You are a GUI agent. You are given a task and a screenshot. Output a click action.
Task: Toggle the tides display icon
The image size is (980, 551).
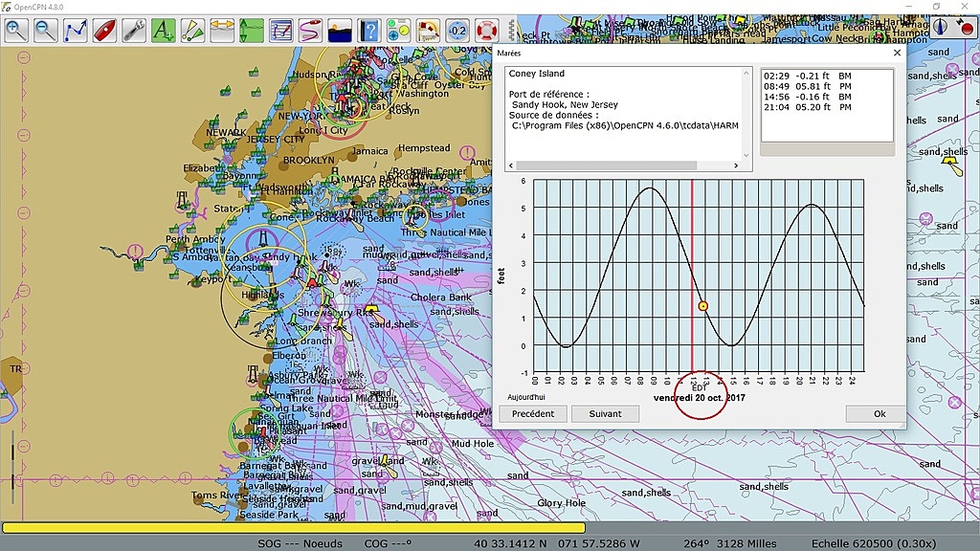tap(252, 30)
